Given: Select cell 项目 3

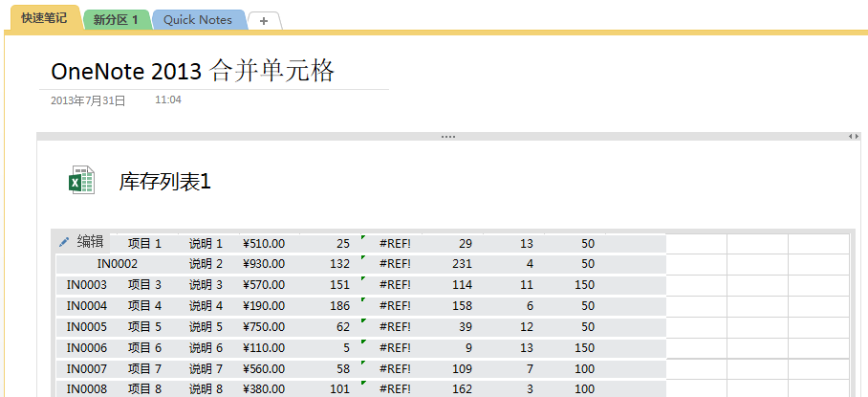Looking at the screenshot, I should tap(144, 285).
